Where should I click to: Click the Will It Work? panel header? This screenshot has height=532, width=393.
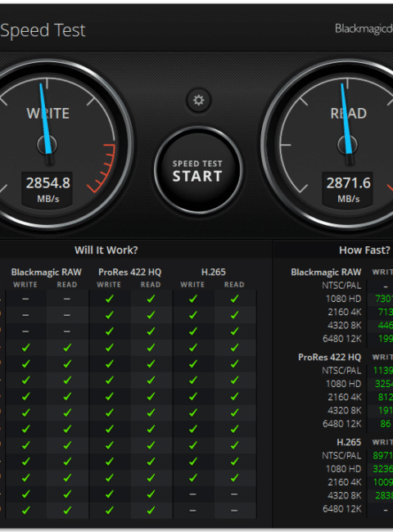tap(106, 250)
